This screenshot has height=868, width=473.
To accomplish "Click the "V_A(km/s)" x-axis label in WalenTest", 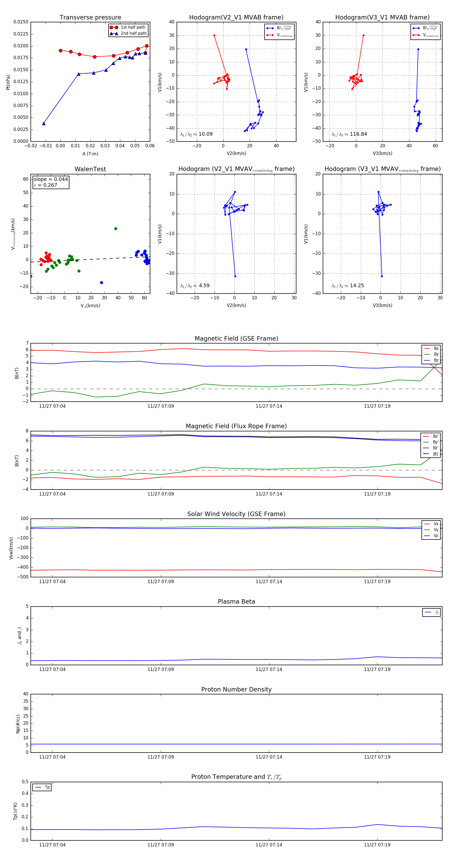I will pyautogui.click(x=90, y=306).
